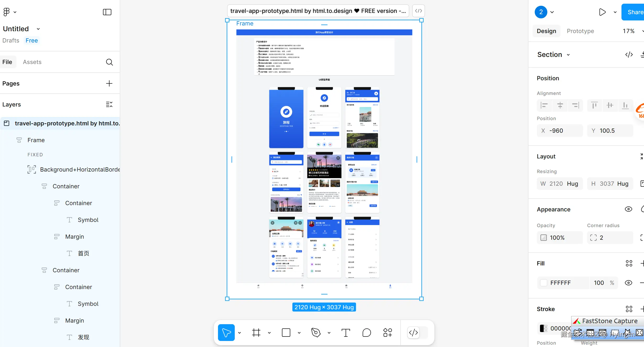
Task: Toggle Dev Mode switch in bottom toolbar
Action: click(418, 333)
